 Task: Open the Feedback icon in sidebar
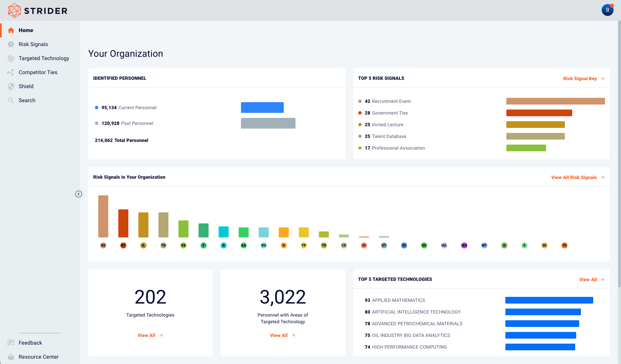(x=11, y=343)
